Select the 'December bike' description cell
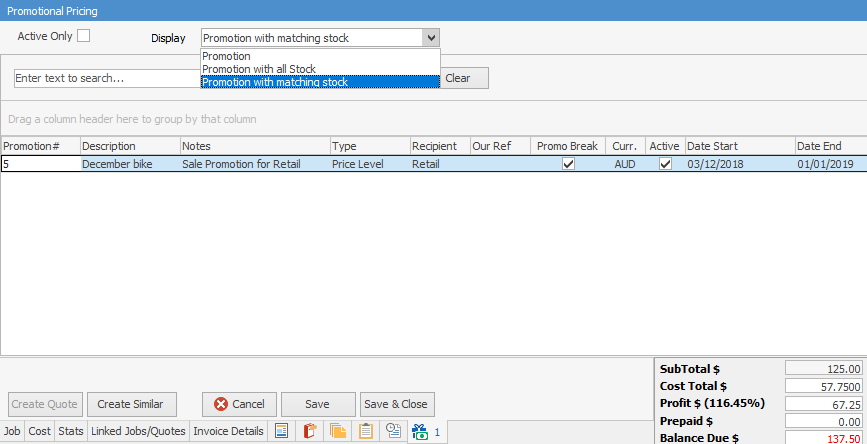Viewport: 867px width, 444px height. pos(130,164)
